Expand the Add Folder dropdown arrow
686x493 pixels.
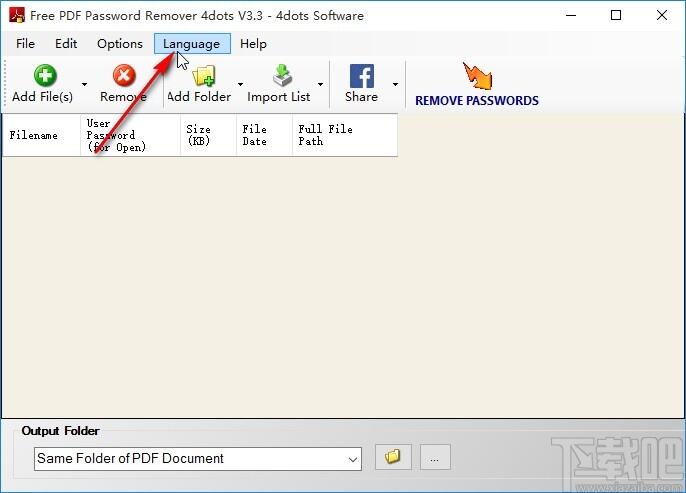(240, 84)
